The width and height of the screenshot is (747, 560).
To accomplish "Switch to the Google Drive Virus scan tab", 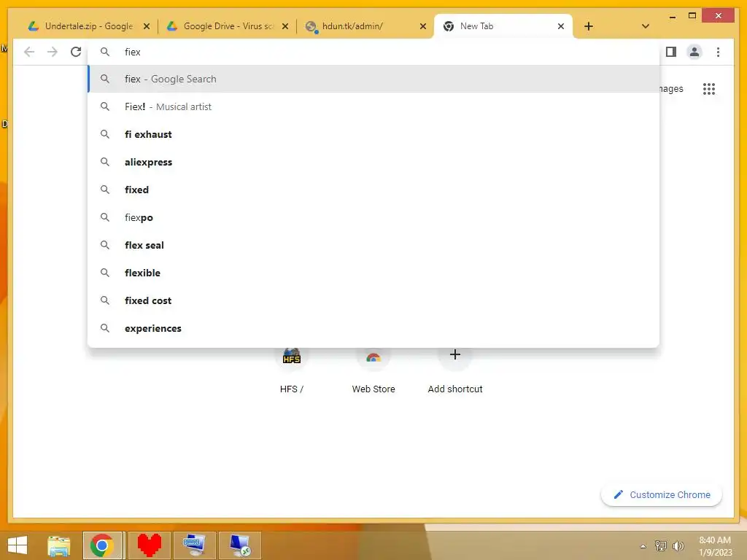I will (228, 26).
